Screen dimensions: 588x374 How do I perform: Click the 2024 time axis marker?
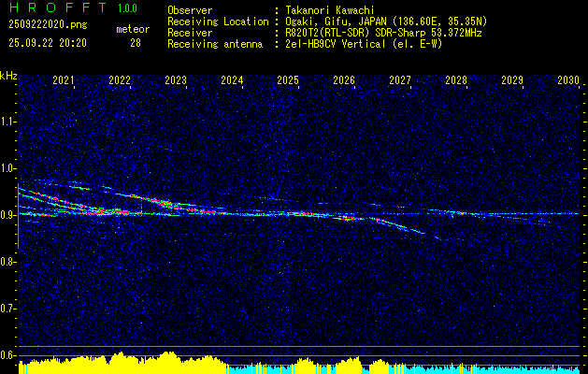coord(232,79)
